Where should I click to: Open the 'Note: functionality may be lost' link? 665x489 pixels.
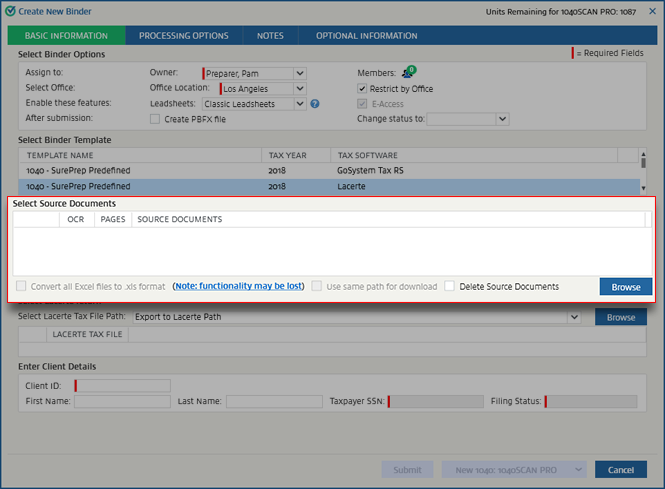point(239,286)
